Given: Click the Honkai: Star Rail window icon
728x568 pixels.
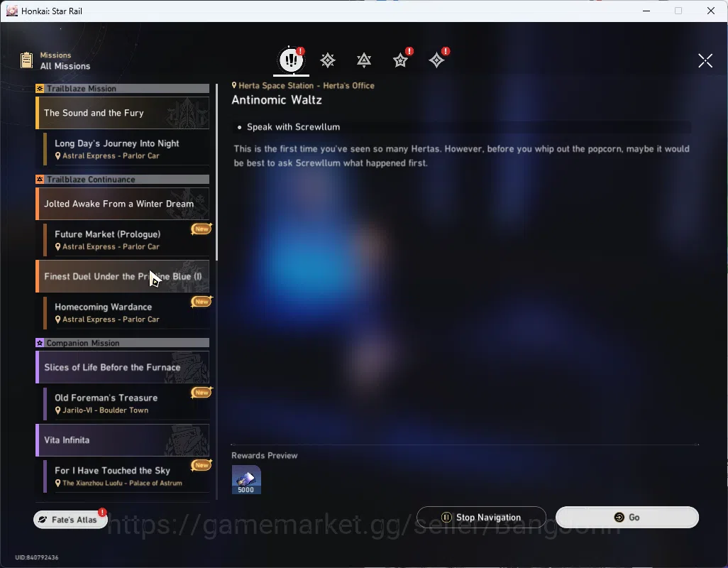Looking at the screenshot, I should (x=12, y=11).
